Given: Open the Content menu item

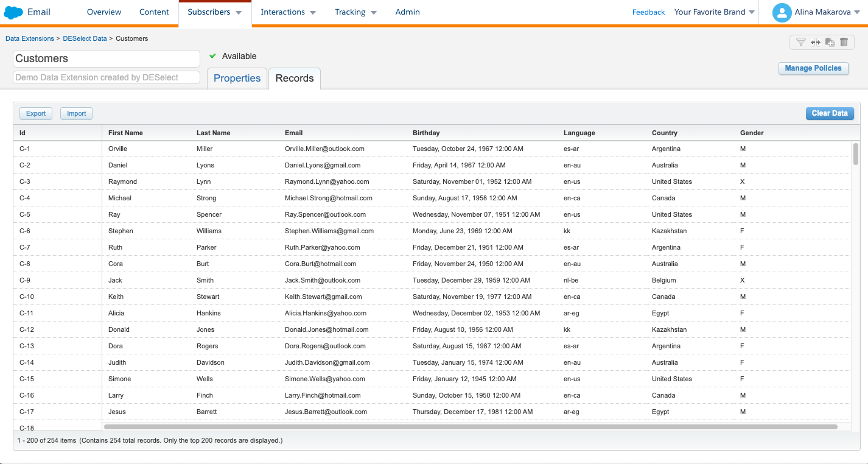Looking at the screenshot, I should coord(154,12).
